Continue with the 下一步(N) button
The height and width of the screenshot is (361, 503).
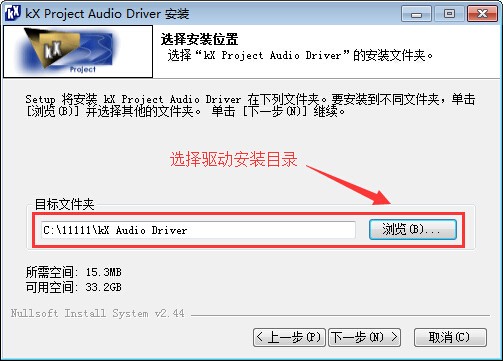pyautogui.click(x=364, y=337)
